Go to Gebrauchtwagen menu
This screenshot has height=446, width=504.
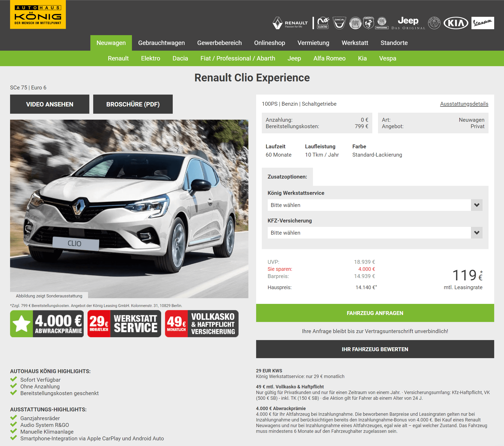coord(161,43)
